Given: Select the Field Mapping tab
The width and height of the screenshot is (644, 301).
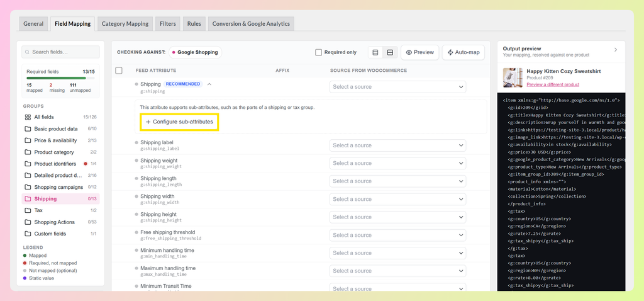Looking at the screenshot, I should click(73, 24).
